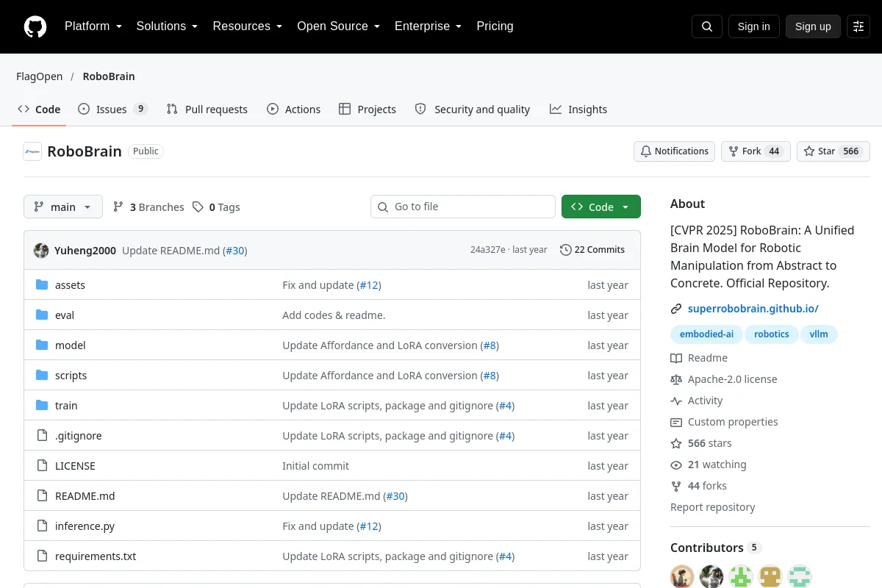Open the main branch selector dropdown
The image size is (882, 588).
[x=63, y=207]
